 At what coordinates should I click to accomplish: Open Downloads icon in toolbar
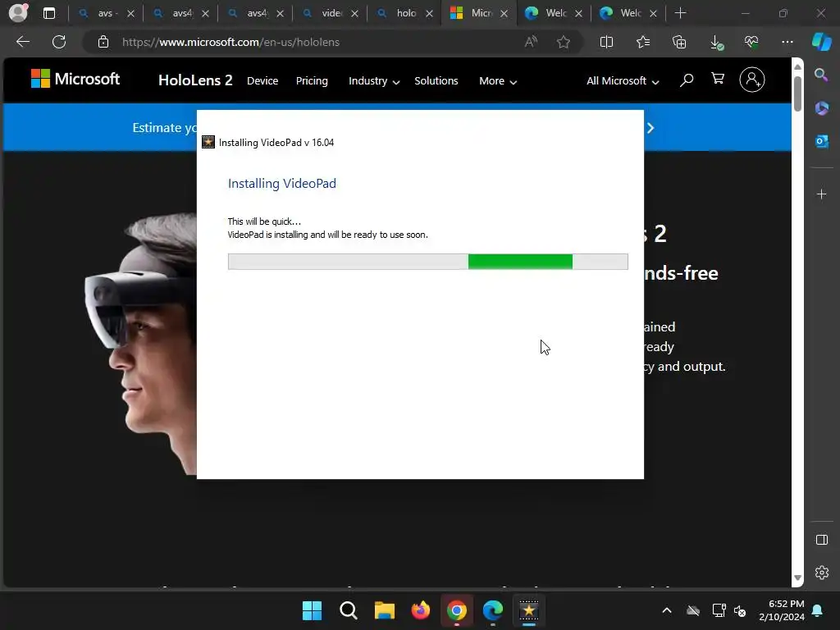pyautogui.click(x=716, y=43)
